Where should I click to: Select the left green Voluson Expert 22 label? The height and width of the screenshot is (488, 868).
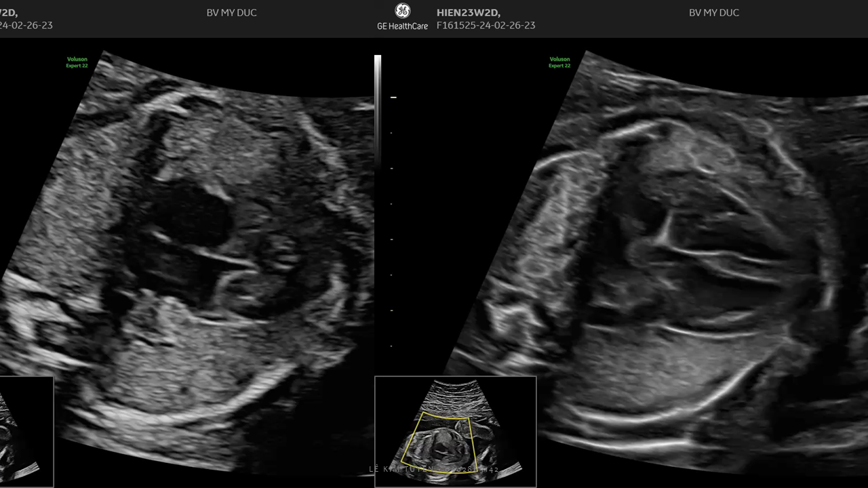pyautogui.click(x=77, y=62)
